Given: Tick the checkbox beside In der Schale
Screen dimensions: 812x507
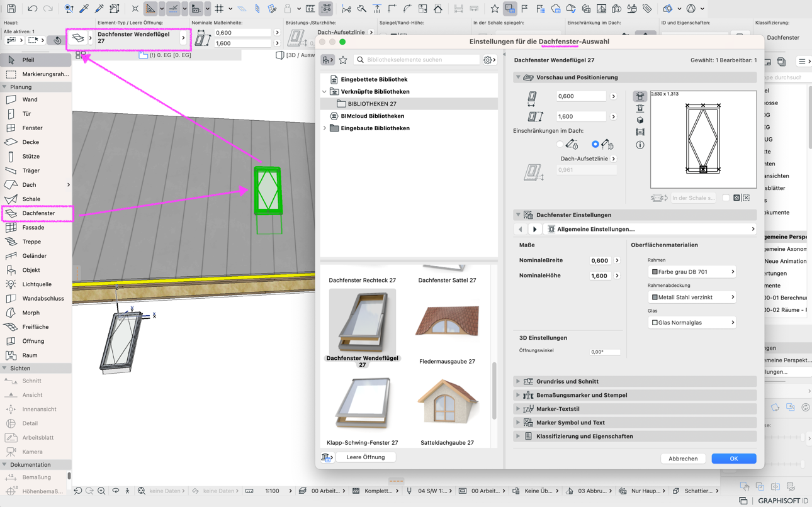Looking at the screenshot, I should pyautogui.click(x=726, y=198).
